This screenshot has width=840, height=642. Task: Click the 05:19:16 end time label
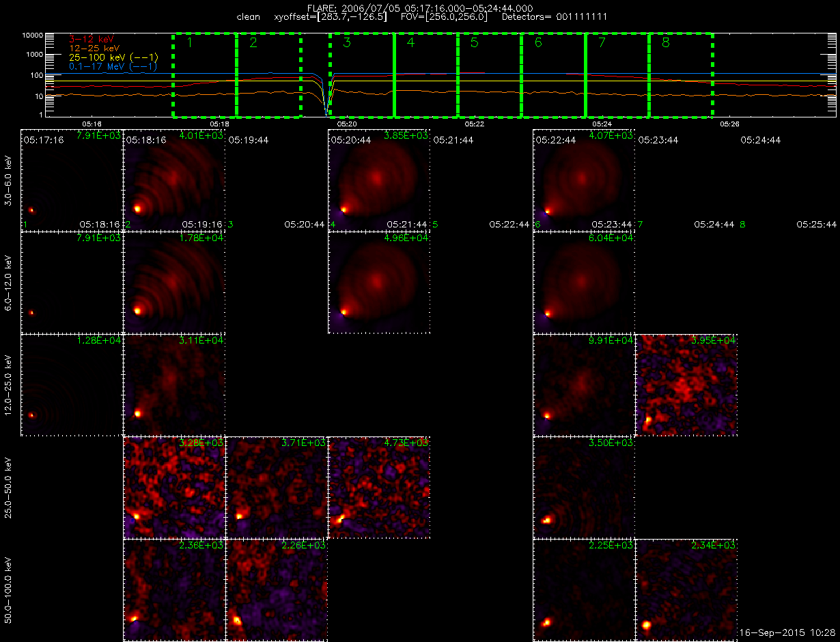[202, 224]
